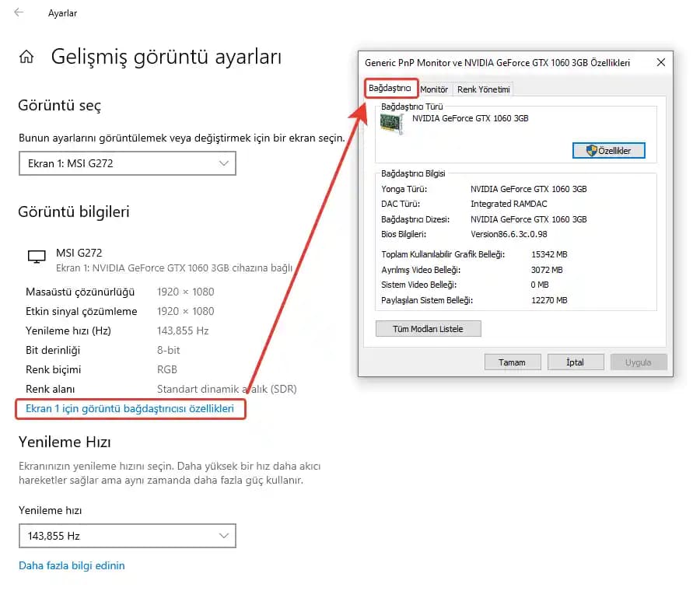Click the graphics card icon in Bağdaştırıcı Türü
Screen dimensions: 700x591
point(390,122)
